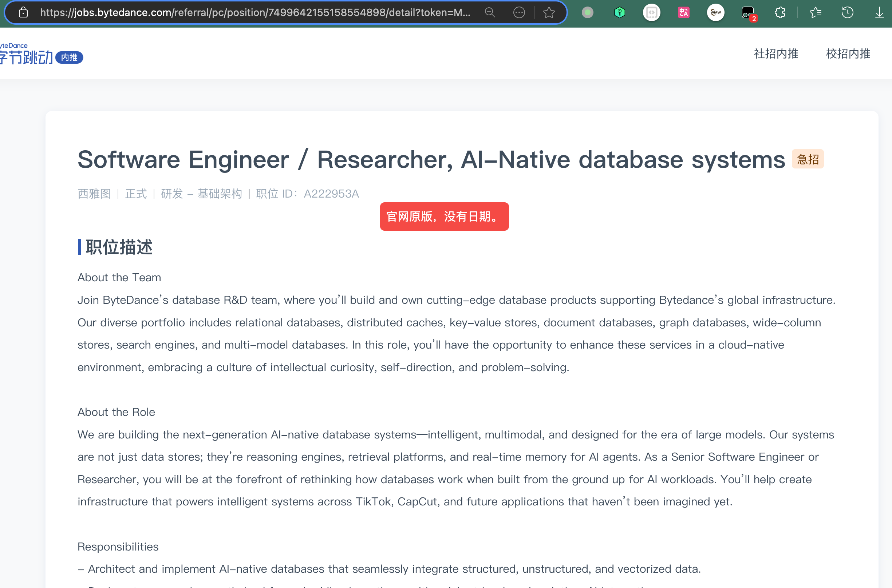
Task: Open the green shield key extension
Action: (x=620, y=13)
